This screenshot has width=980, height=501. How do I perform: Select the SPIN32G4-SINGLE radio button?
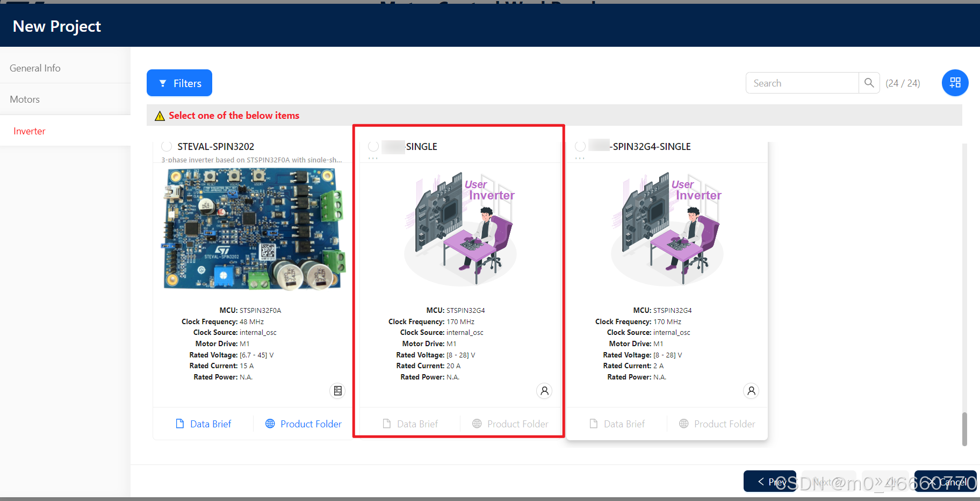point(580,146)
